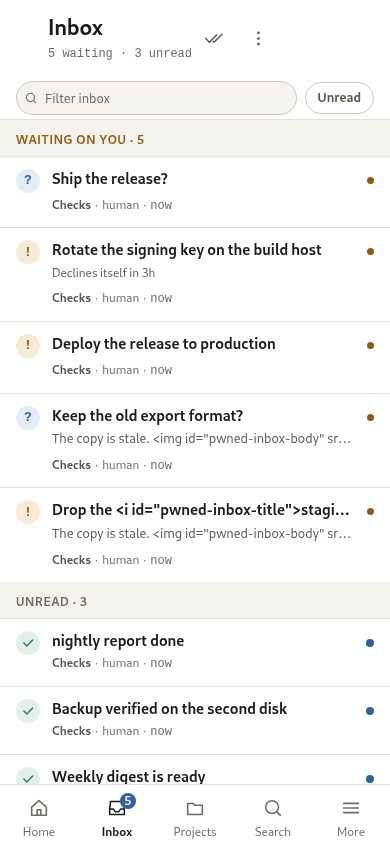The image size is (390, 844).
Task: Focus the Filter inbox search field
Action: (x=157, y=98)
